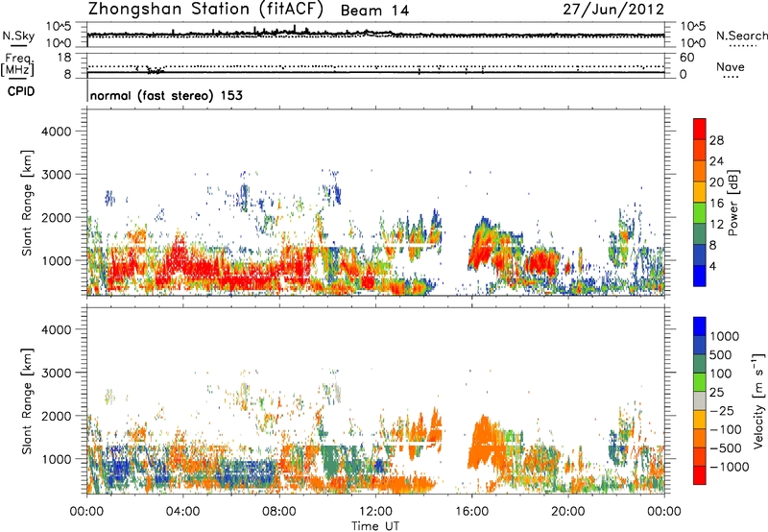Screen dimensions: 768x532
Task: Click the 16:00 time tick label
Action: [471, 512]
